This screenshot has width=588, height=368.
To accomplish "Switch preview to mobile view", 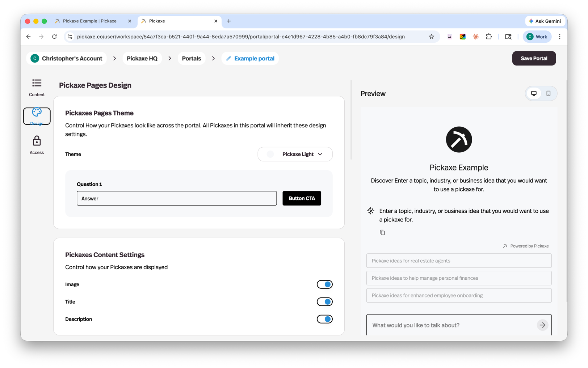I will tap(549, 93).
